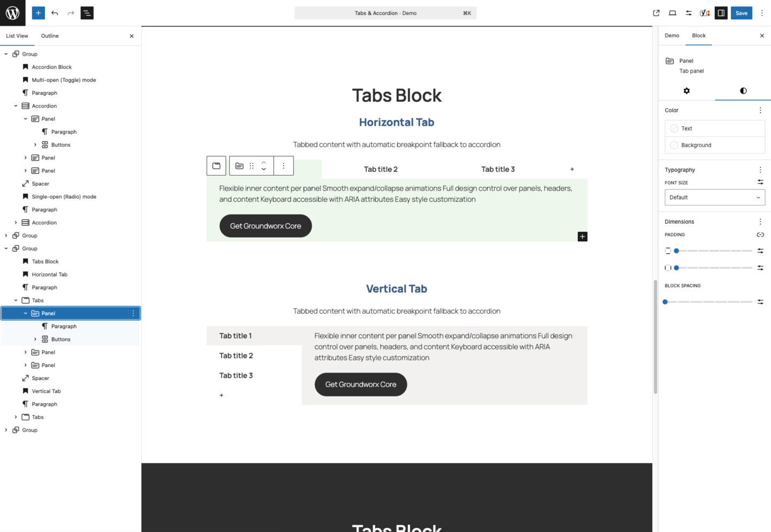Viewport: 771px width, 532px height.
Task: Open the Font Size Default dropdown
Action: click(715, 197)
